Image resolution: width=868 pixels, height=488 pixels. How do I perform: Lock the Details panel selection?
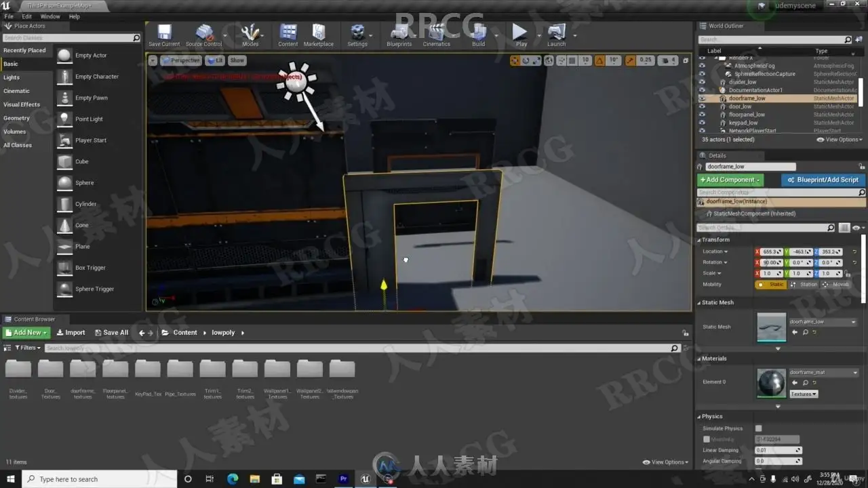(862, 167)
